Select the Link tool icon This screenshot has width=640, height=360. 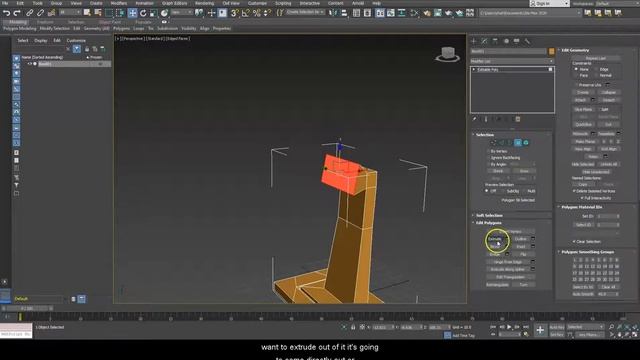click(30, 13)
